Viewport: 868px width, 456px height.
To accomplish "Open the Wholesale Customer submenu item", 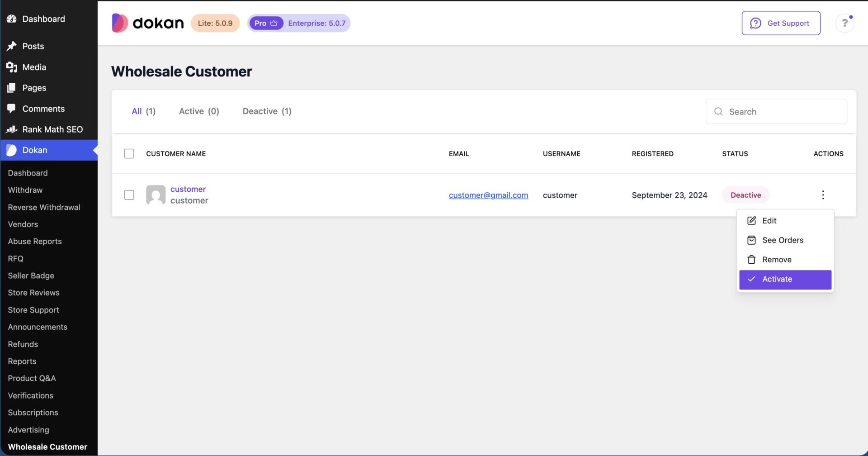I will 47,447.
